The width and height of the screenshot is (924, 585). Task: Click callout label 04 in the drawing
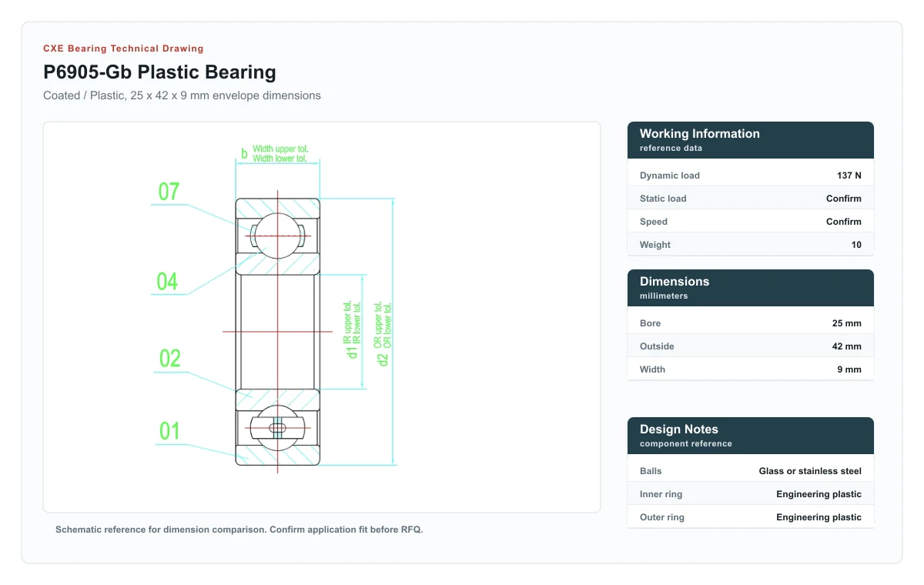[167, 282]
